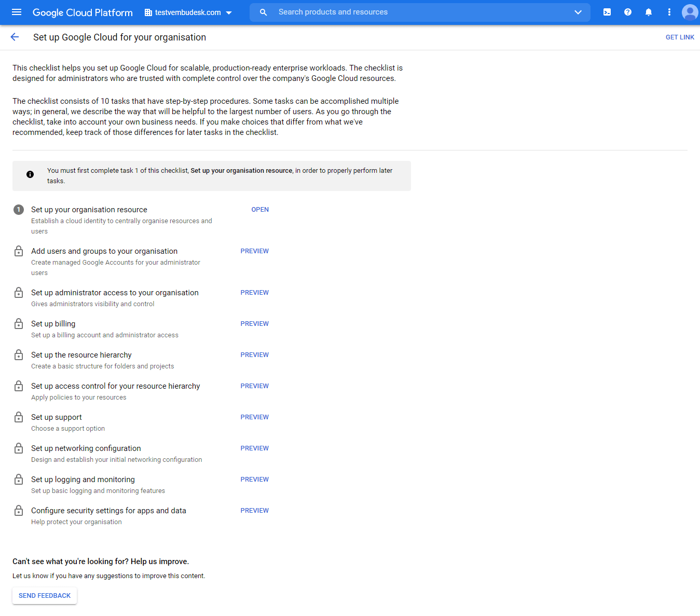
Task: Click the step 1 number badge
Action: (x=19, y=210)
